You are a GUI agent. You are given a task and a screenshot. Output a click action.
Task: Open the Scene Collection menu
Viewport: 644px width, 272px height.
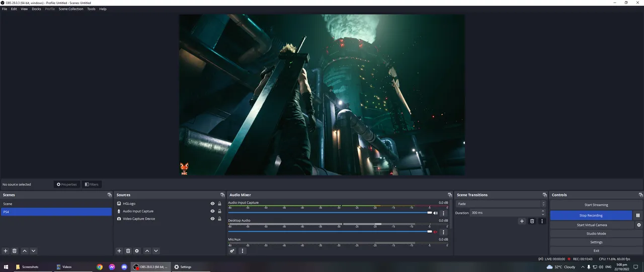[x=71, y=9]
